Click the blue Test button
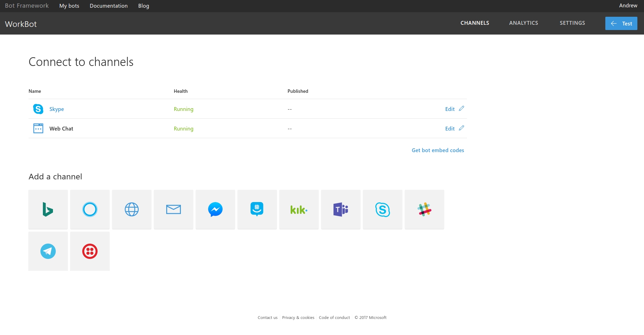Image resolution: width=644 pixels, height=335 pixels. [621, 23]
